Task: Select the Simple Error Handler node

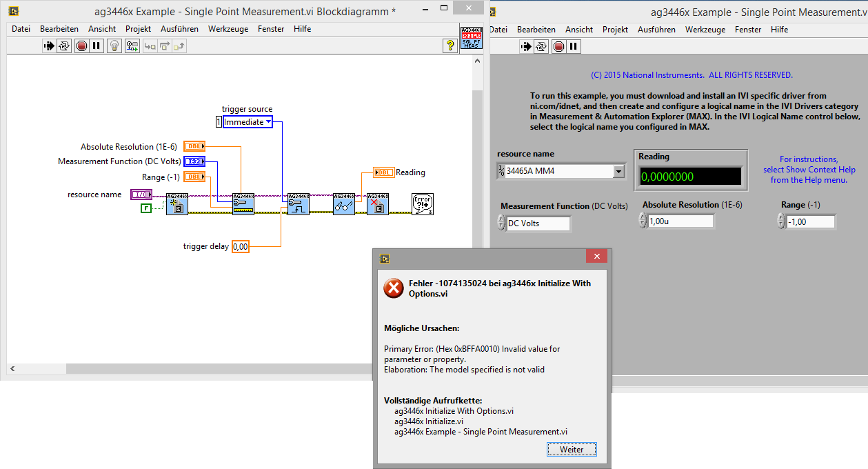Action: tap(422, 204)
